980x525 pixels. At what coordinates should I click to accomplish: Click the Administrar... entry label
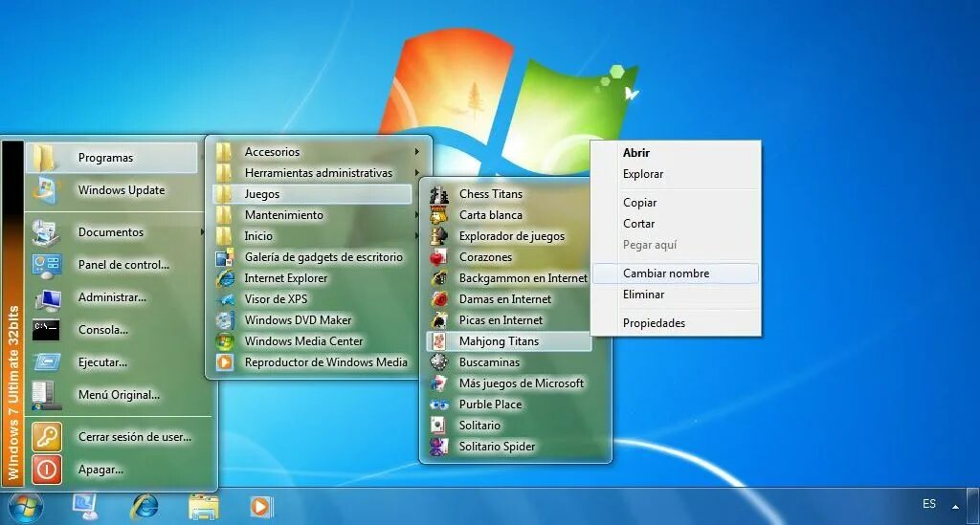pos(113,297)
